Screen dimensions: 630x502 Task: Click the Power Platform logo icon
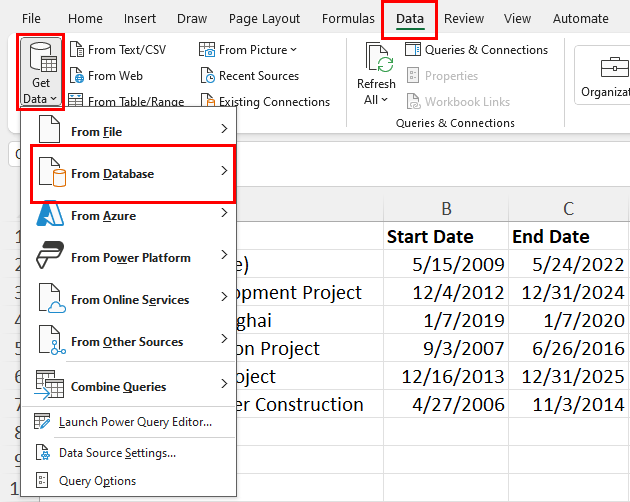[50, 255]
